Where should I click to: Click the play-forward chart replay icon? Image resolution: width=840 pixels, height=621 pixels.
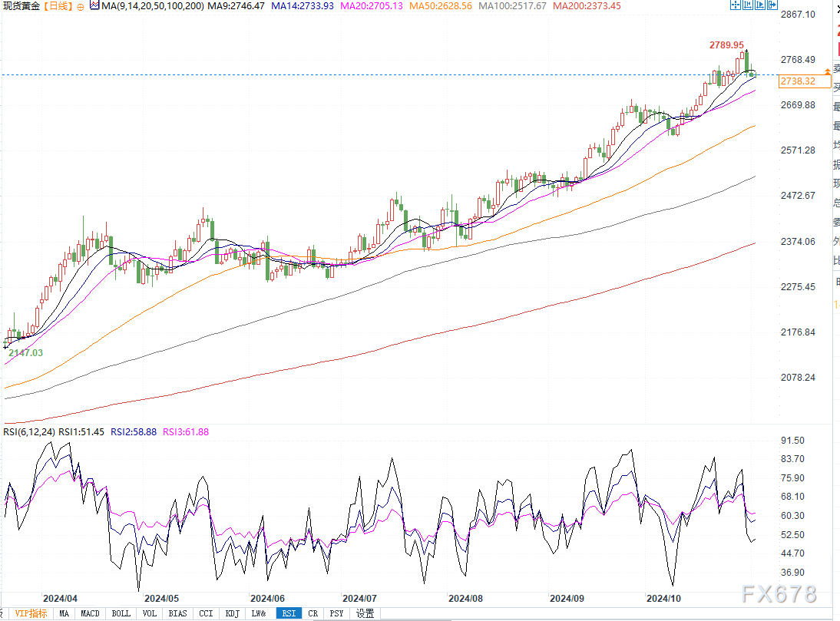(760, 5)
